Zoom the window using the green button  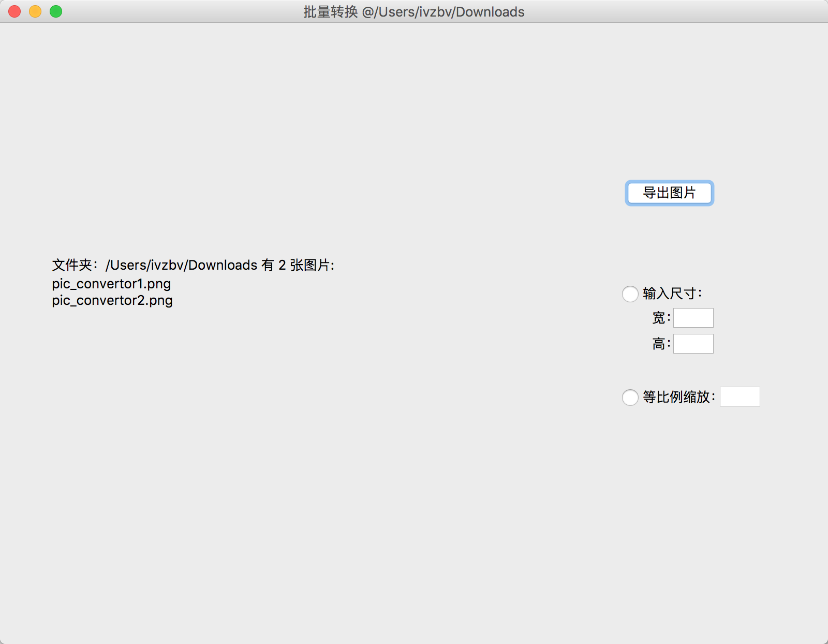pyautogui.click(x=55, y=10)
